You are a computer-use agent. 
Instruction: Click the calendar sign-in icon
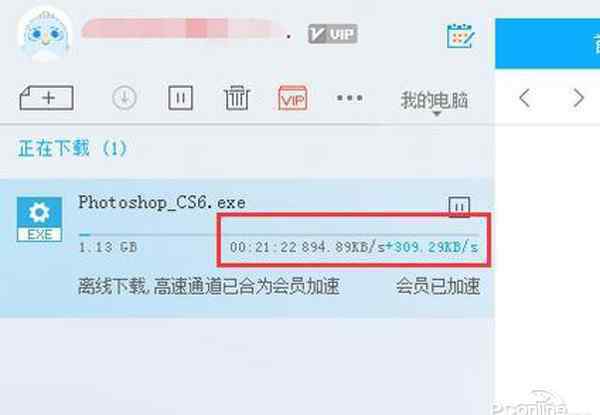click(x=461, y=36)
